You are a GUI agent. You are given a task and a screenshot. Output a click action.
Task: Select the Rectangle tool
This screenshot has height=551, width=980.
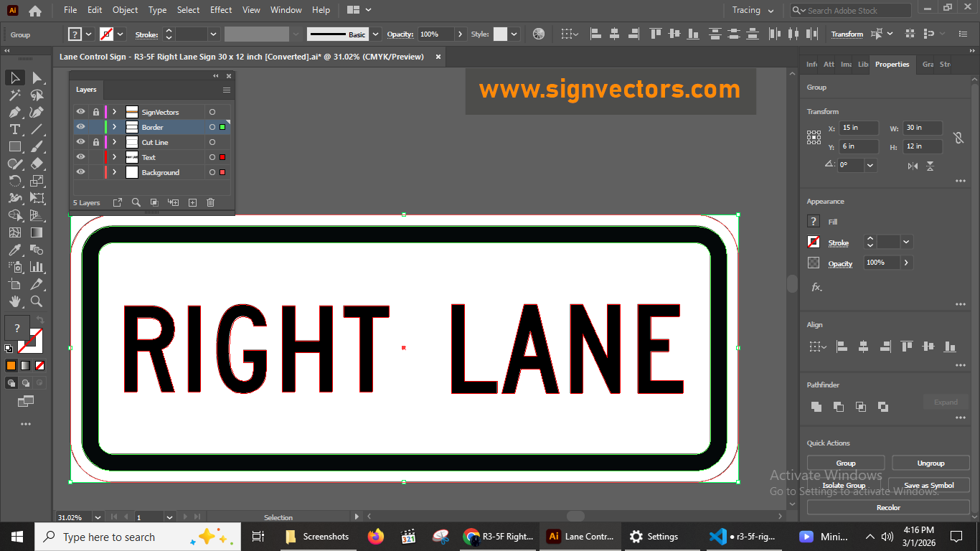(x=15, y=146)
